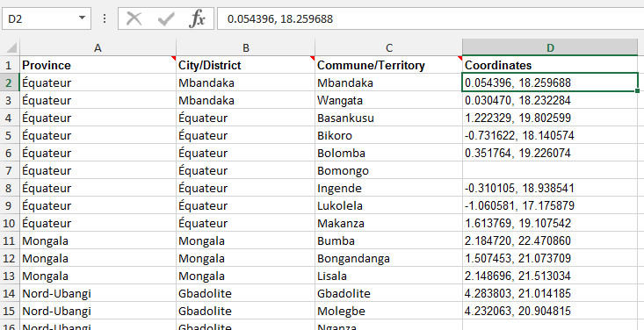
Task: Select the Bumba cell
Action: 388,240
